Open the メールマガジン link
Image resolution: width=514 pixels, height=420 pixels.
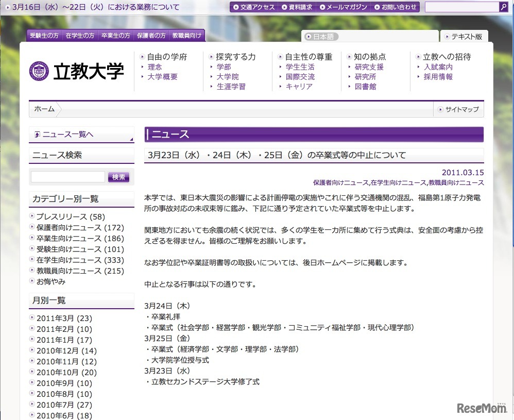point(343,7)
